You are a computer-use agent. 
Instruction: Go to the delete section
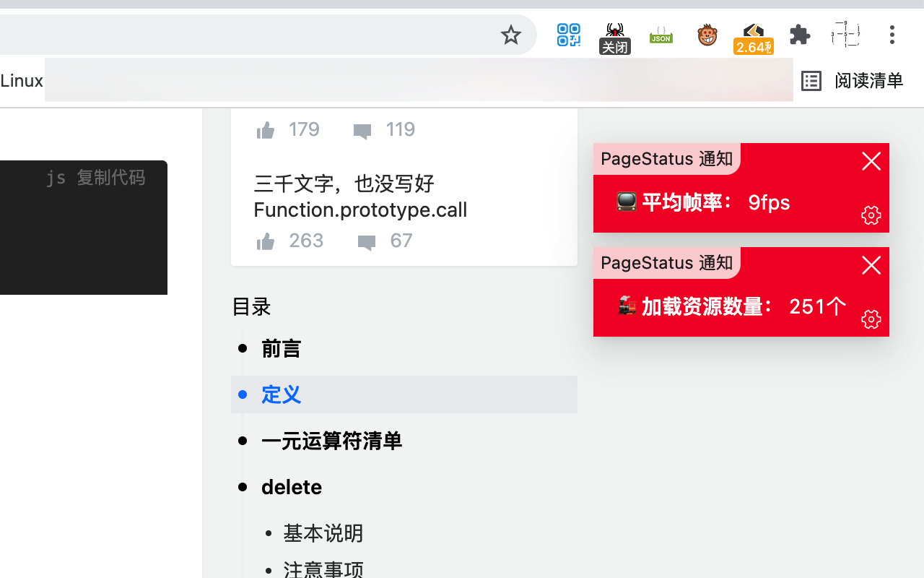tap(292, 487)
